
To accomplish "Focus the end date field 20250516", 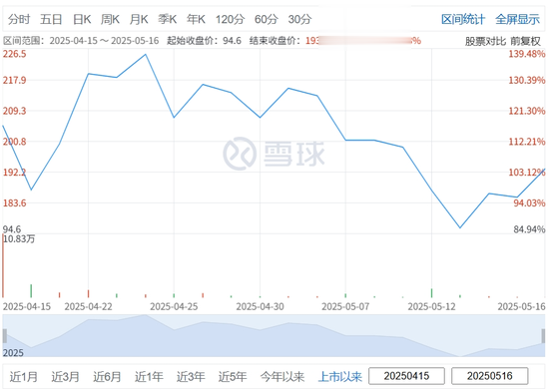I will (489, 376).
